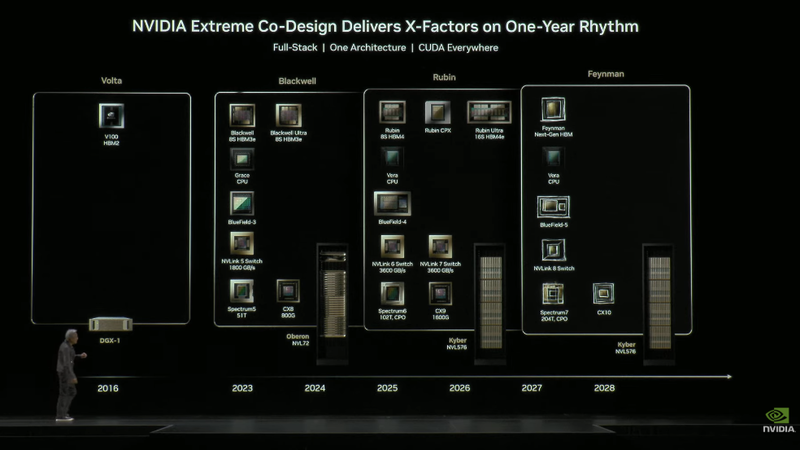This screenshot has width=800, height=450.
Task: Click the Rubin Ultra 16S HBM4e chip
Action: click(x=489, y=113)
